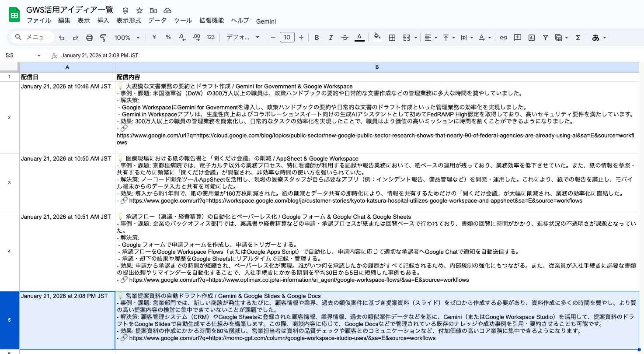Click the insert link icon
644x354 pixels.
(504, 38)
